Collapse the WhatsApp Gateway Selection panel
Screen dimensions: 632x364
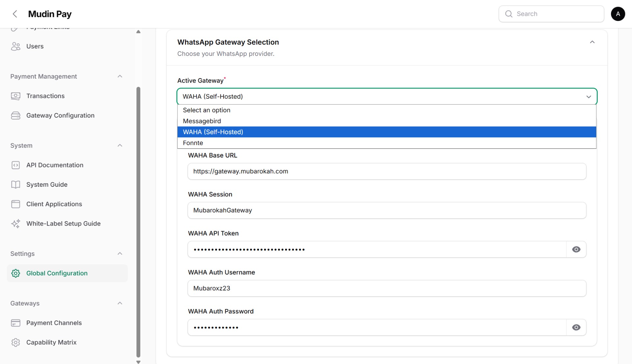[592, 42]
